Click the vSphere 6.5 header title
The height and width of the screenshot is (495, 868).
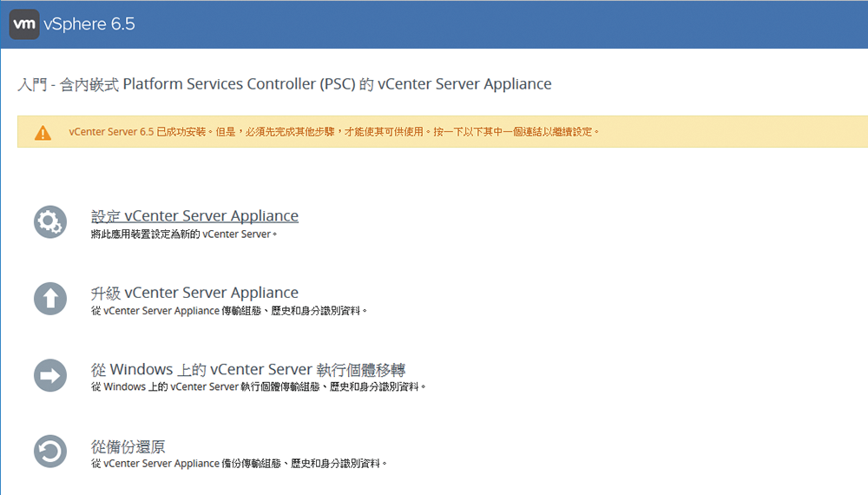pos(89,23)
